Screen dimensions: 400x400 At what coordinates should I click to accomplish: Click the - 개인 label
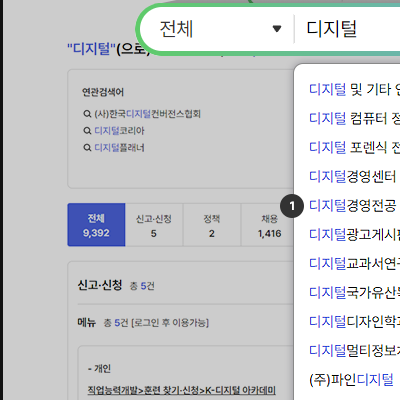pos(99,369)
